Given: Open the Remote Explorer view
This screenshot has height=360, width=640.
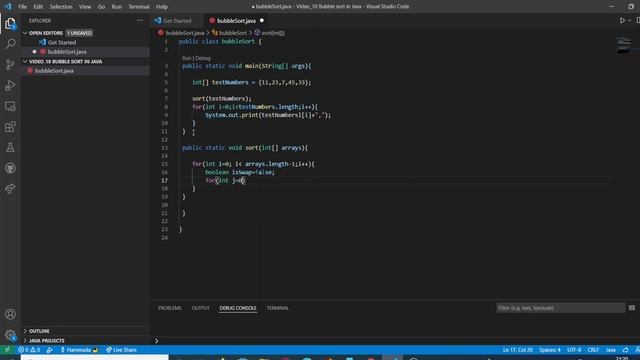Looking at the screenshot, I should [x=10, y=106].
